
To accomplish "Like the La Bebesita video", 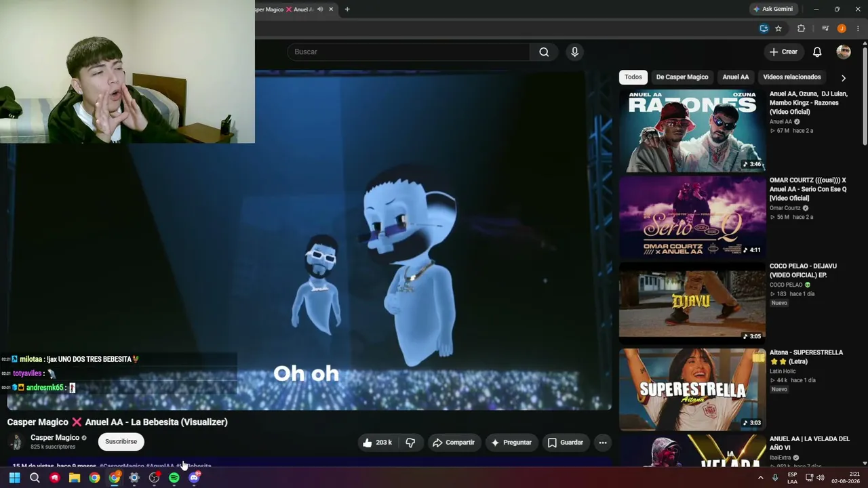I will (x=376, y=443).
